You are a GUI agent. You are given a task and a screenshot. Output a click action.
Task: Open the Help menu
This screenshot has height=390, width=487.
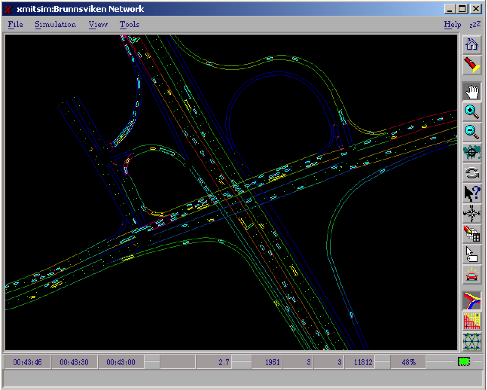[452, 24]
